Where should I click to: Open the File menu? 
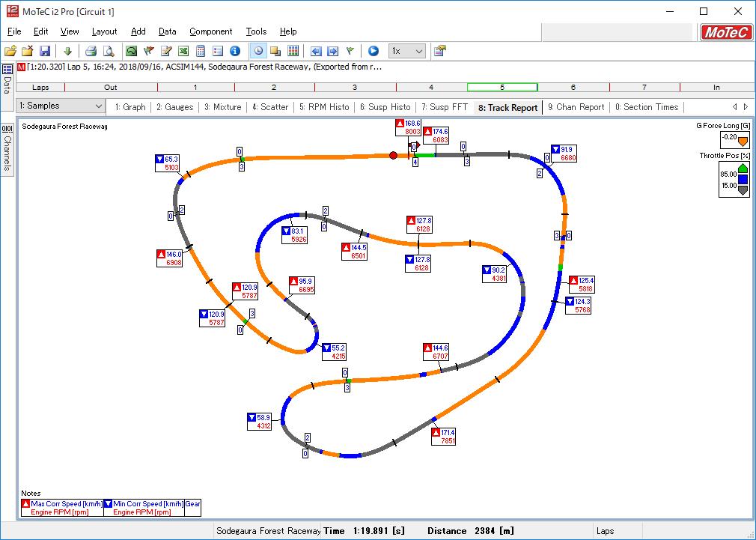tap(14, 31)
